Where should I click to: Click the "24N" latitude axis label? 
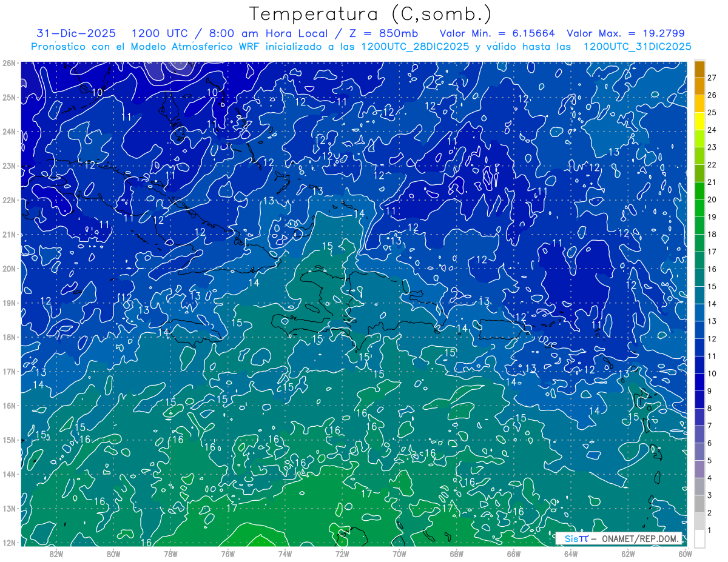(8, 132)
